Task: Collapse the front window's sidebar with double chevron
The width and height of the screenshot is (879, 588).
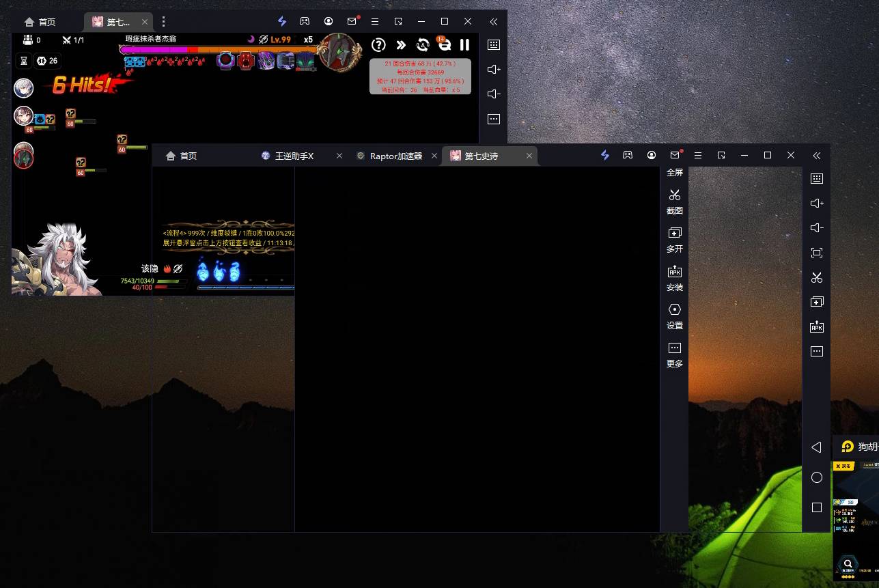Action: coord(816,156)
